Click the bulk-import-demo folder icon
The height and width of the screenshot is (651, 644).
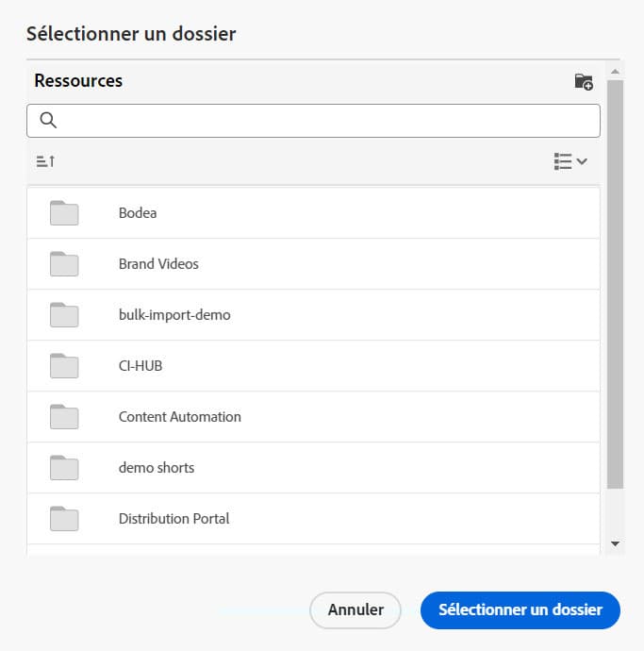tap(64, 315)
